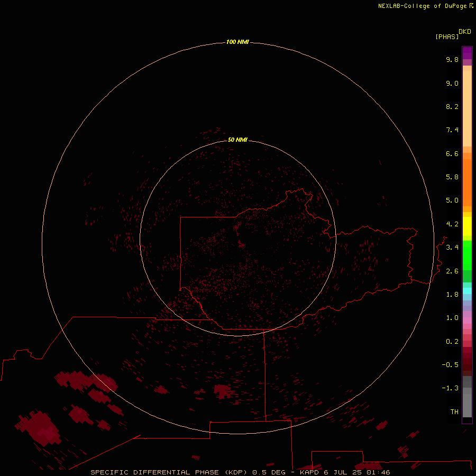Click the 5.8 scale value
This screenshot has height=476, width=476.
coord(452,177)
